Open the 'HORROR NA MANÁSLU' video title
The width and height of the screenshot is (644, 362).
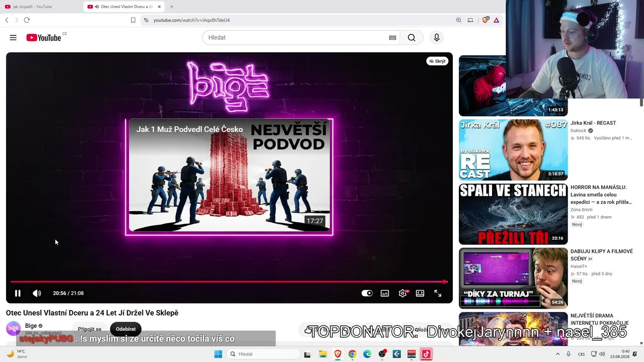tap(601, 195)
